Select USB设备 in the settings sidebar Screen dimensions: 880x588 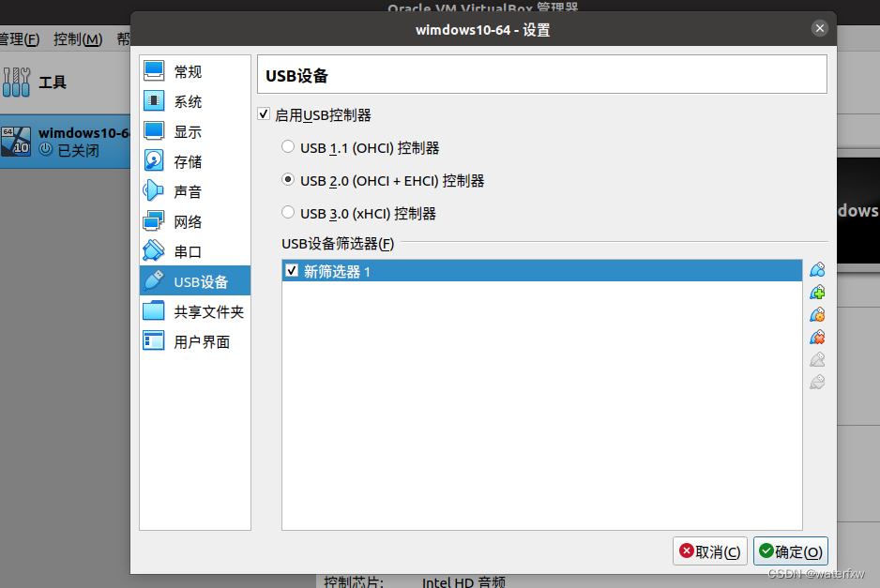(x=194, y=281)
